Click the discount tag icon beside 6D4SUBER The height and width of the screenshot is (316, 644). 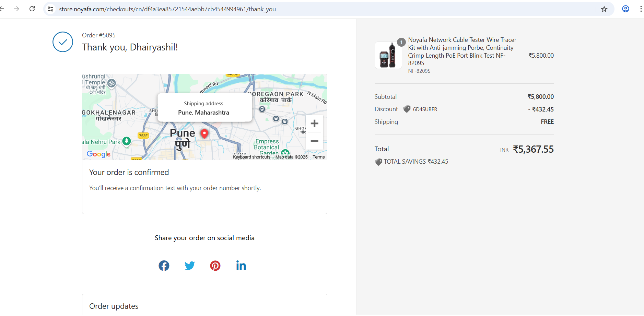(407, 109)
